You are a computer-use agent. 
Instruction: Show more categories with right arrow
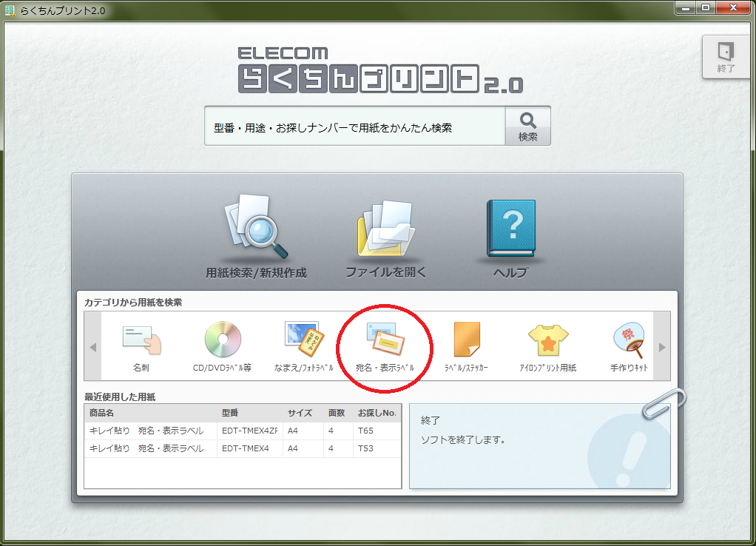[x=662, y=346]
